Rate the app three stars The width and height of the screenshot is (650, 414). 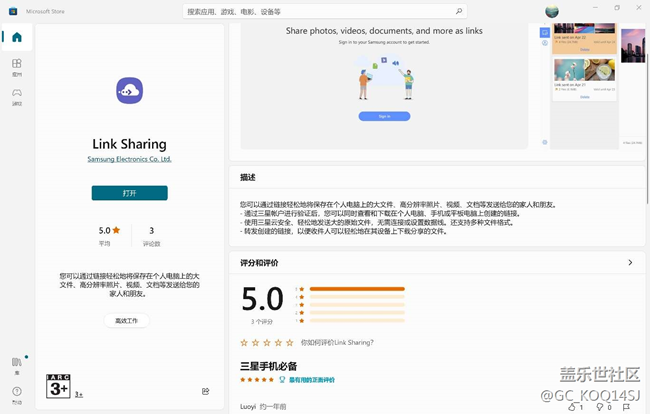point(267,342)
